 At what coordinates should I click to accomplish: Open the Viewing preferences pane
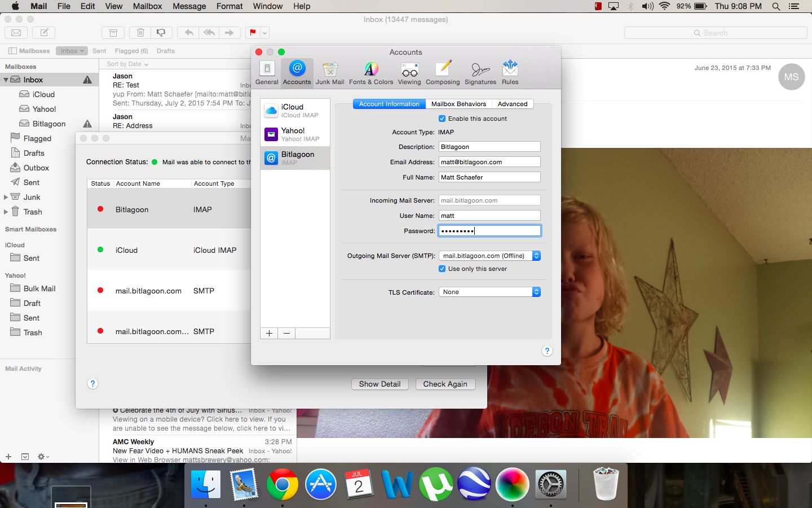(409, 73)
